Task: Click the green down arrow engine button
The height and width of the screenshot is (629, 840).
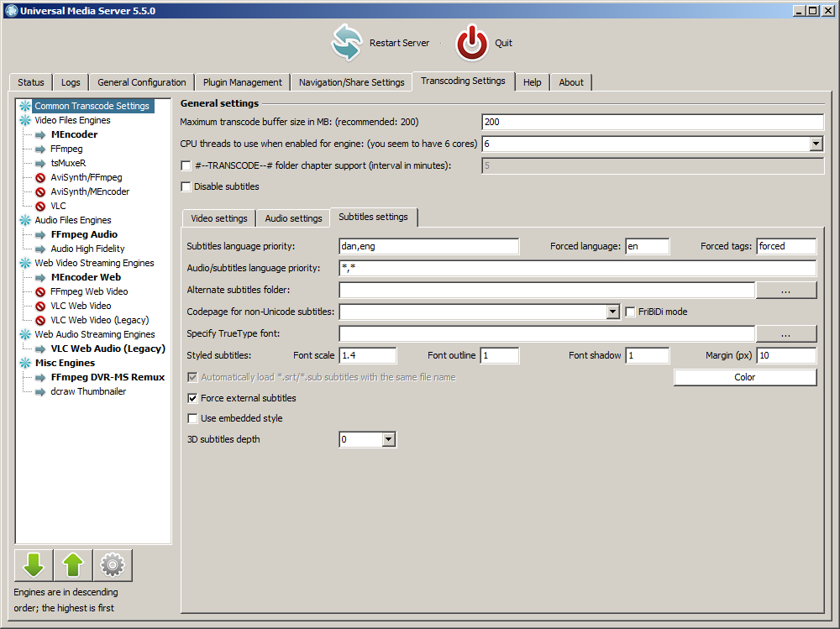Action: pyautogui.click(x=34, y=565)
